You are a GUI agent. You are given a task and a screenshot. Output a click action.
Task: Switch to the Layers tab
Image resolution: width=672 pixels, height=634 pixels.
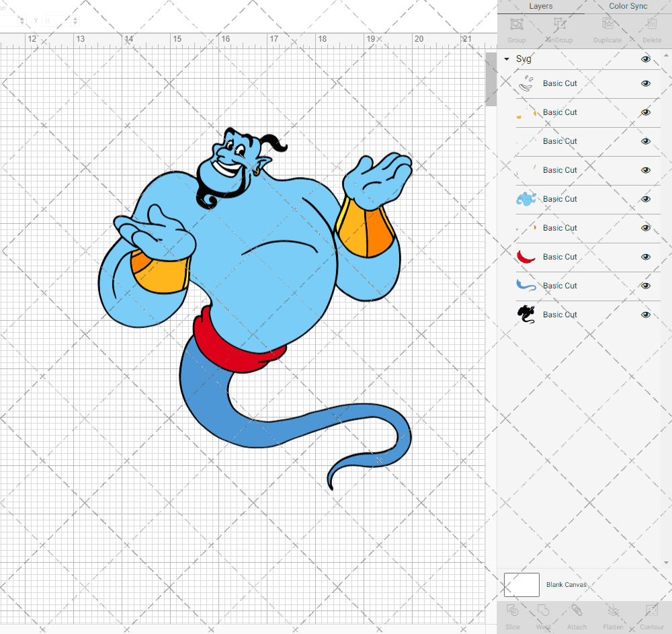[x=541, y=7]
